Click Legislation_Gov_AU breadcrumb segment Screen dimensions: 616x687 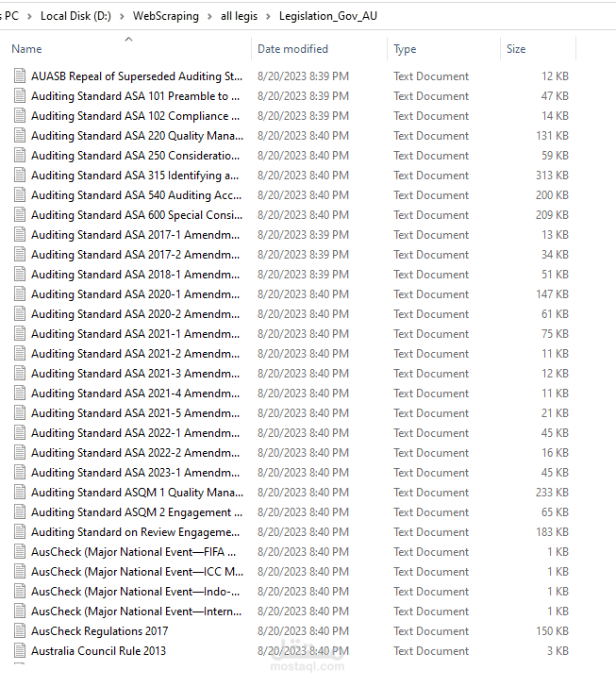[327, 16]
